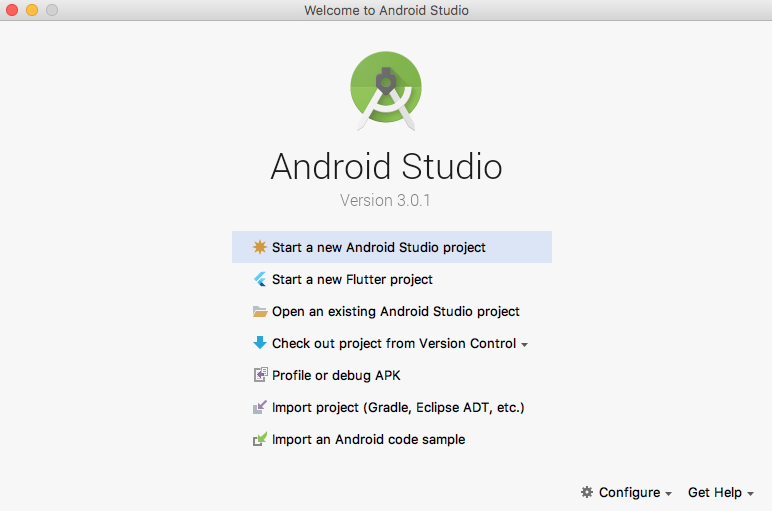Click the green import code sample icon
The width and height of the screenshot is (772, 511).
[x=259, y=439]
